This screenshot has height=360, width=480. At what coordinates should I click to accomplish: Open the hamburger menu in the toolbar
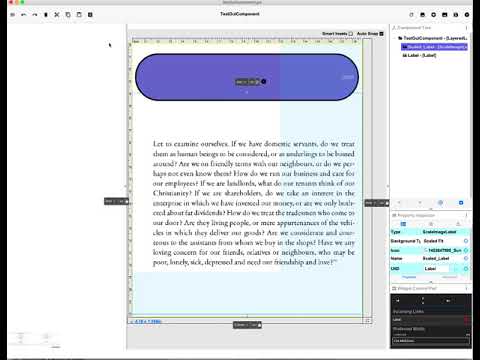[13, 15]
